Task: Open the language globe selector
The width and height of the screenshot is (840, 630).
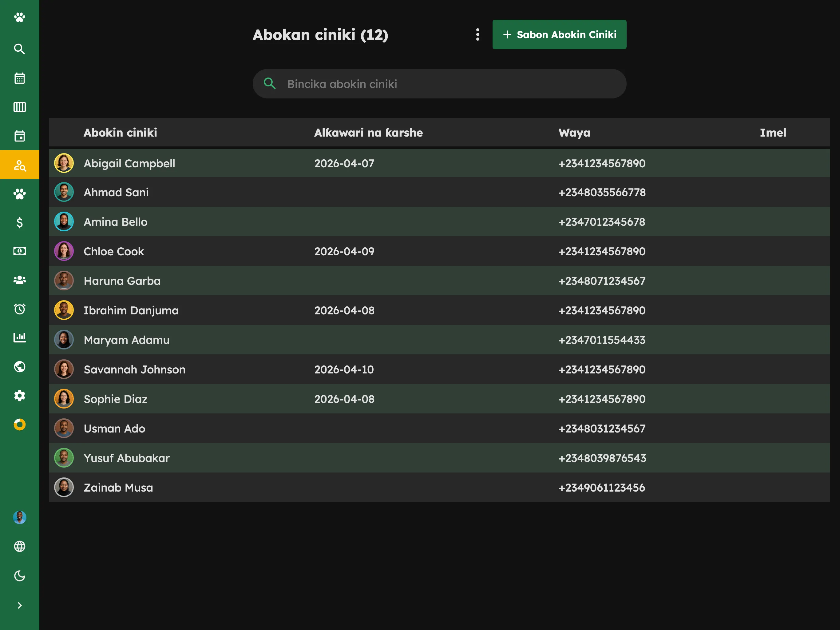Action: pos(19,546)
